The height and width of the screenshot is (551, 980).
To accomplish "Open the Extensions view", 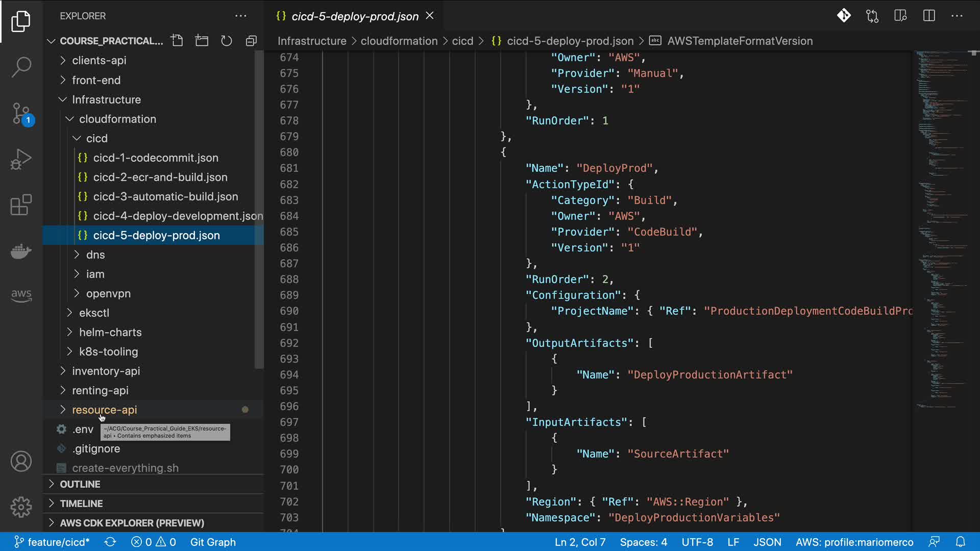I will 21,205.
